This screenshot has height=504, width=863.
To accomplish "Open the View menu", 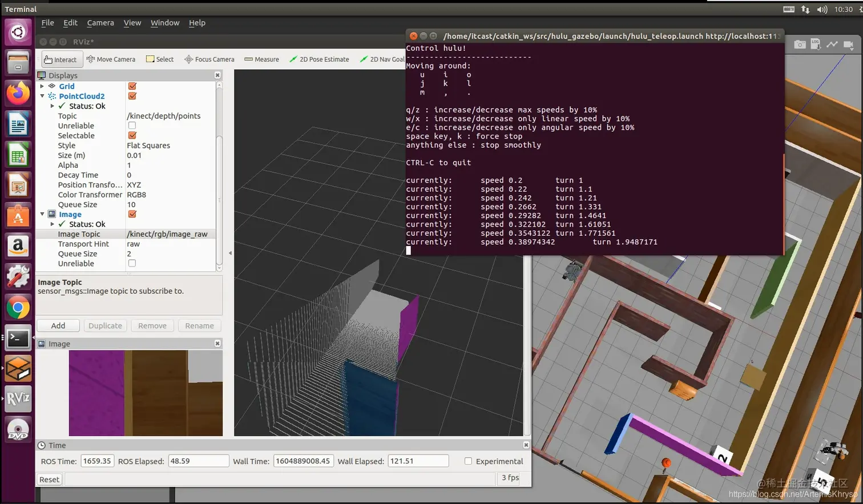I will pyautogui.click(x=132, y=23).
